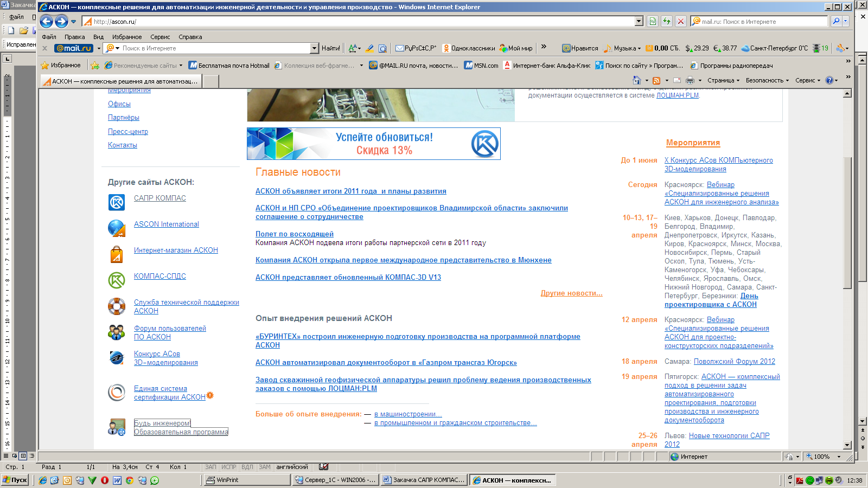This screenshot has height=488, width=868.
Task: Go back with the IE Back arrow
Action: (x=47, y=22)
